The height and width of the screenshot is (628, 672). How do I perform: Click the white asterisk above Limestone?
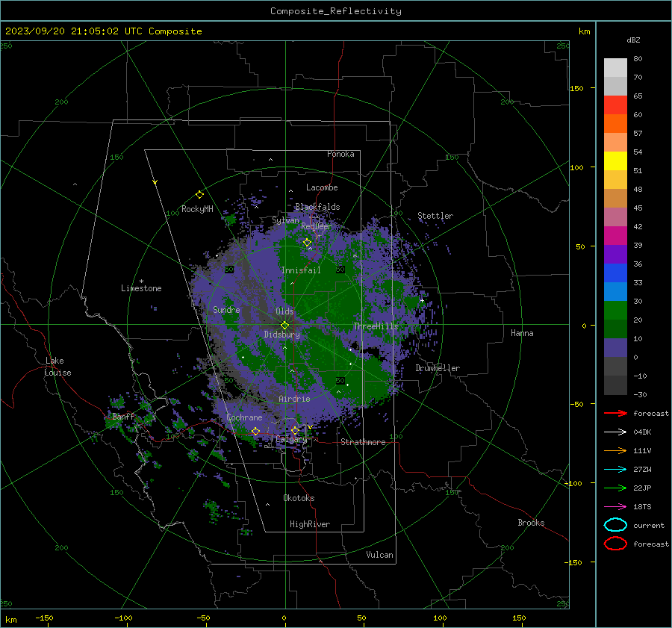tap(141, 282)
